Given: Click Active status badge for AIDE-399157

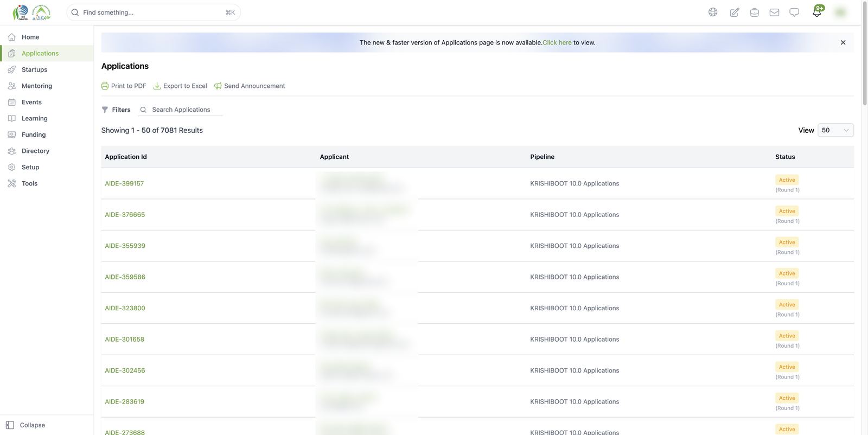Looking at the screenshot, I should (787, 180).
